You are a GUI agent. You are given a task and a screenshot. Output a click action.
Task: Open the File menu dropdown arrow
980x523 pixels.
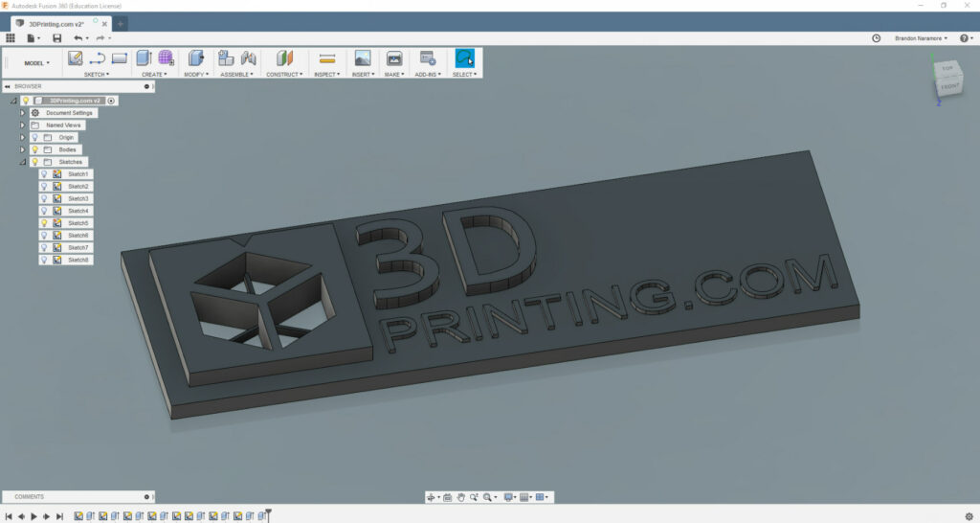coord(38,38)
